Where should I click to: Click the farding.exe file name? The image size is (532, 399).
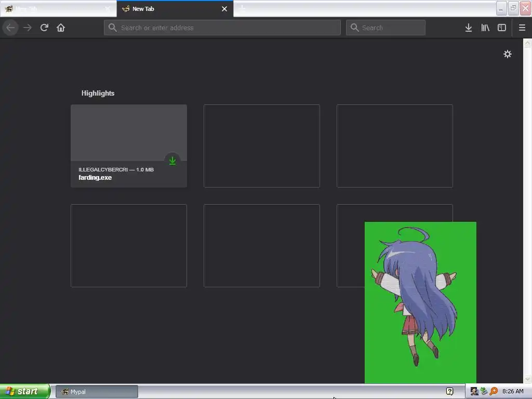pos(95,178)
